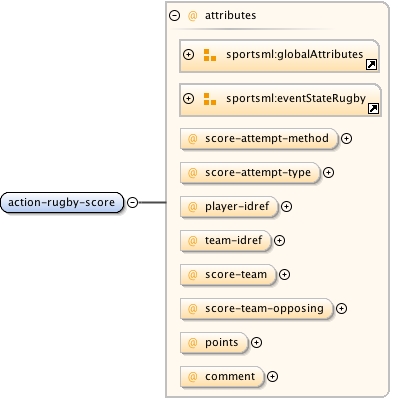
Task: Select the attributes header label
Action: [230, 15]
